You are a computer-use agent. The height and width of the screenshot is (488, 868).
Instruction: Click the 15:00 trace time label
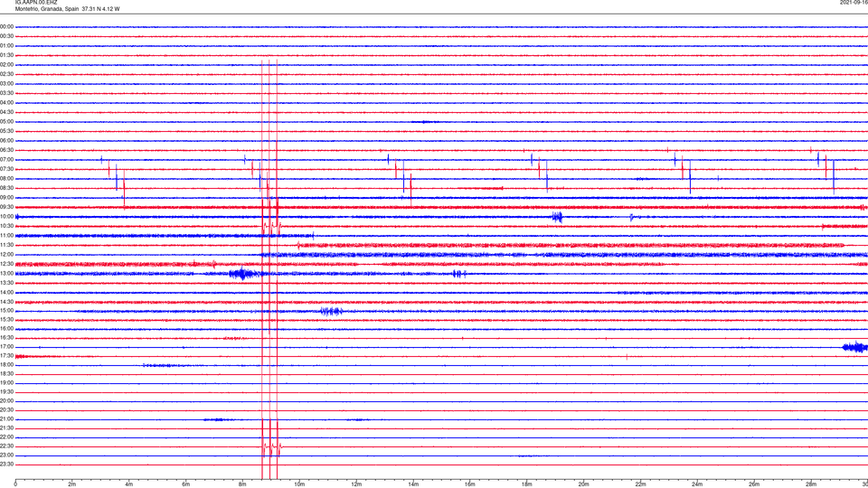point(6,311)
